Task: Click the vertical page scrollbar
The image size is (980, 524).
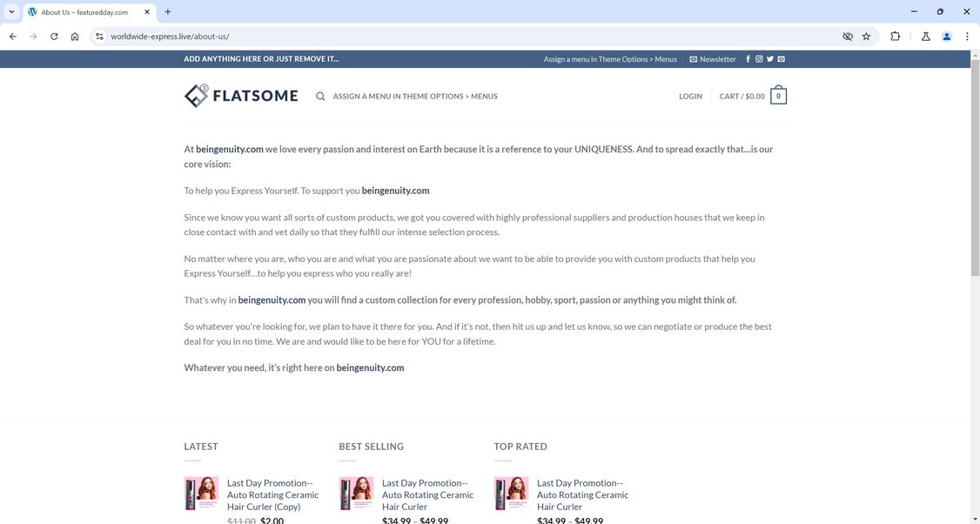Action: pos(975,169)
